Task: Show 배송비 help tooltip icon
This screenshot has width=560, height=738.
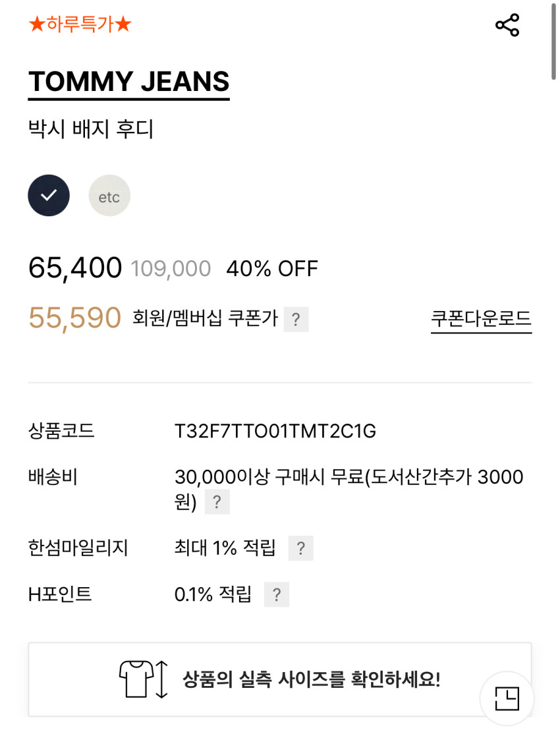Action: click(x=217, y=503)
